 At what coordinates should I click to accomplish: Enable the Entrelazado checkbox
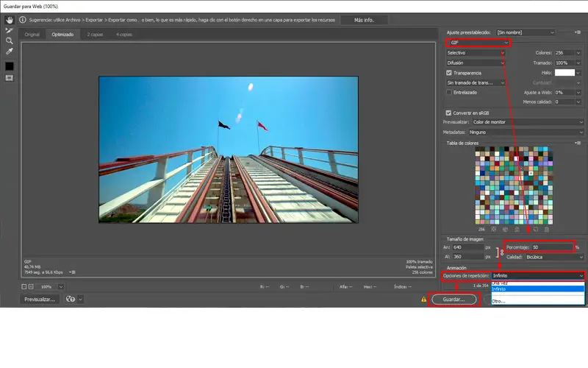coord(449,92)
